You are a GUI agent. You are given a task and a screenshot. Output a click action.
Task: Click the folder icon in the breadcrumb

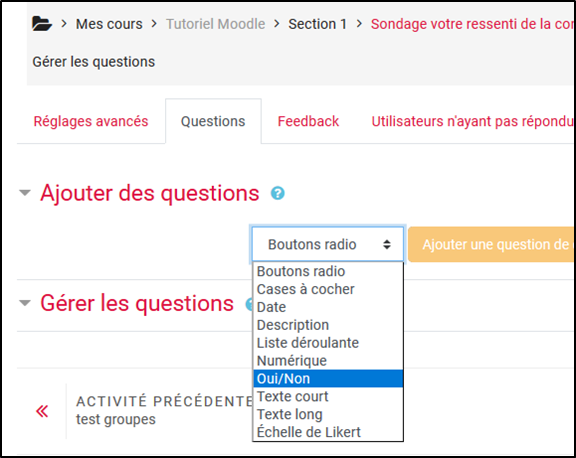[x=42, y=24]
